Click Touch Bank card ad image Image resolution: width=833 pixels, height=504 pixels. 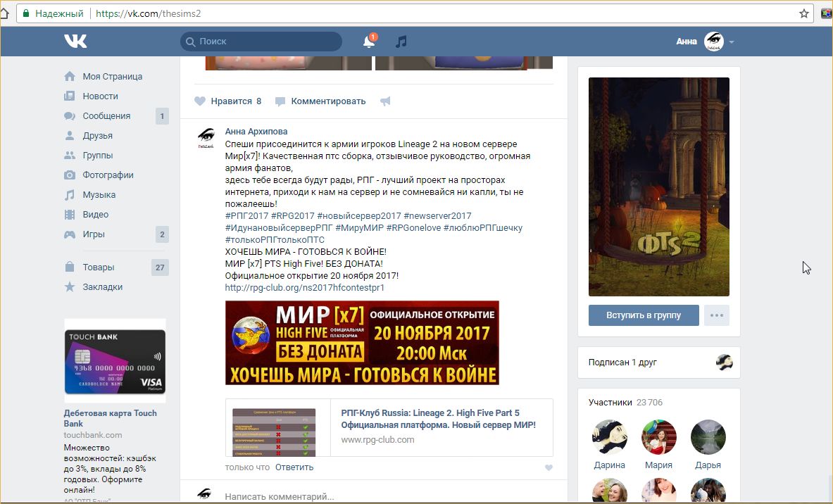115,360
